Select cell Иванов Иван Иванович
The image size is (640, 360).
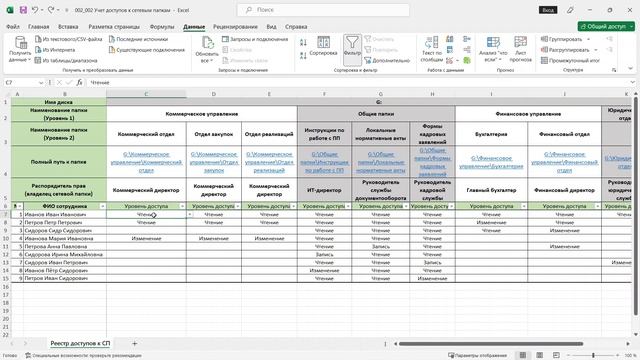click(x=64, y=214)
